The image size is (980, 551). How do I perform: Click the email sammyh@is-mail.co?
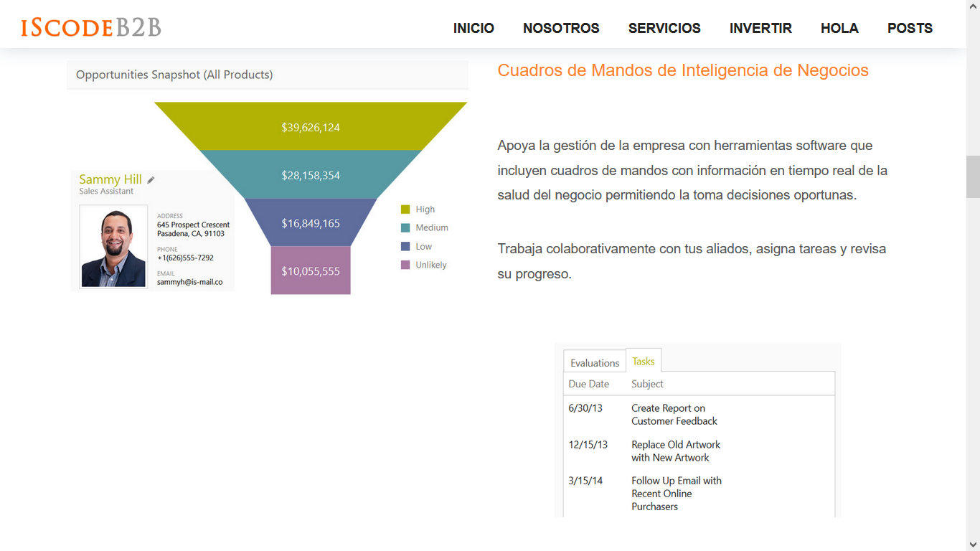(x=190, y=282)
